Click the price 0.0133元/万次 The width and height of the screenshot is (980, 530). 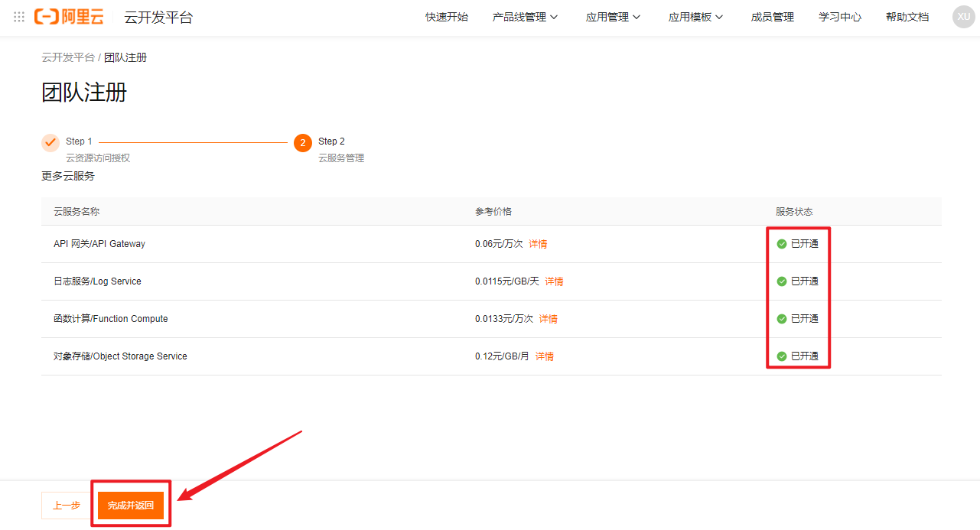pyautogui.click(x=504, y=319)
